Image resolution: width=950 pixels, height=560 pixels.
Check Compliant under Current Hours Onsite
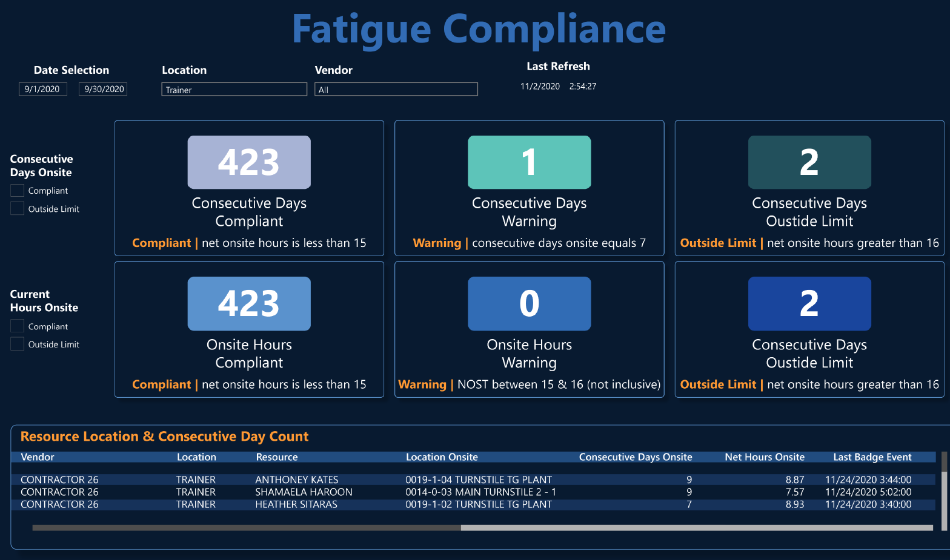pyautogui.click(x=17, y=326)
